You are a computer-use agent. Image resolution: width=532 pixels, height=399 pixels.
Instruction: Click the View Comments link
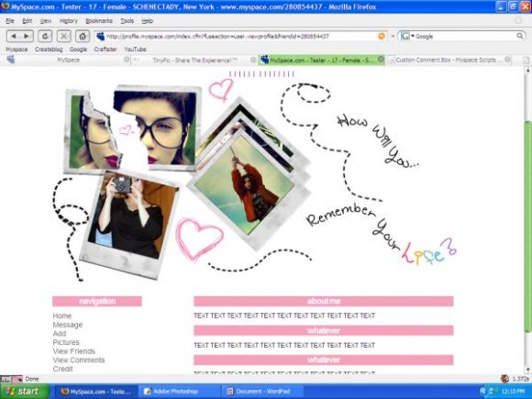pyautogui.click(x=79, y=360)
